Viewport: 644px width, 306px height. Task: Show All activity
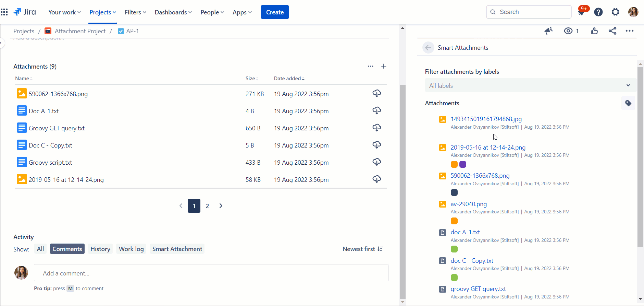pos(40,249)
